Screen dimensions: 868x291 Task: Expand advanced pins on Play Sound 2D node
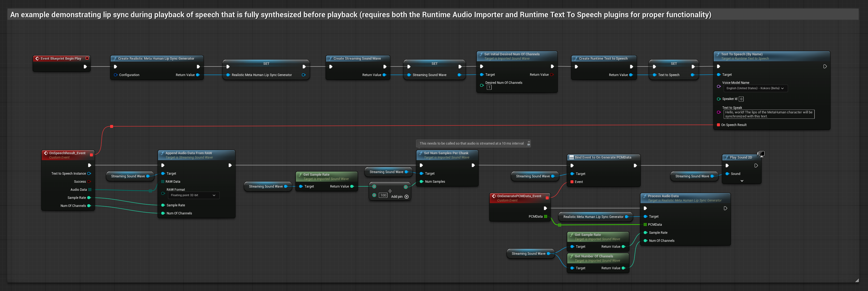coord(742,181)
